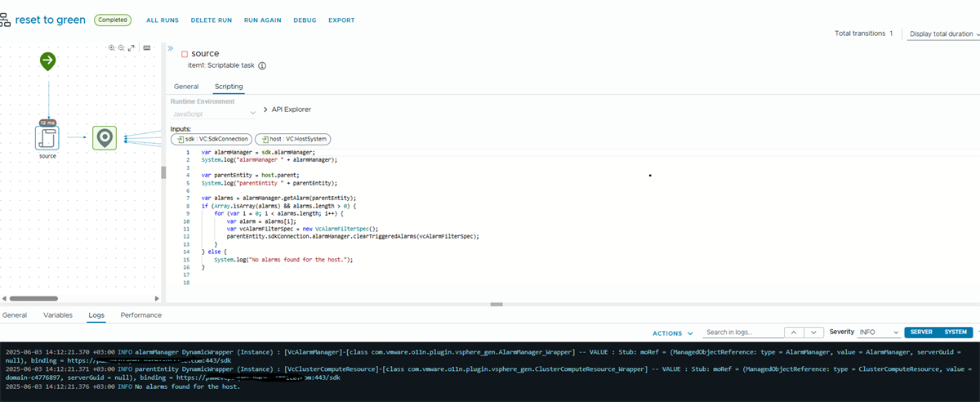Collapse the details panel with double chevron
The height and width of the screenshot is (402, 980).
171,49
